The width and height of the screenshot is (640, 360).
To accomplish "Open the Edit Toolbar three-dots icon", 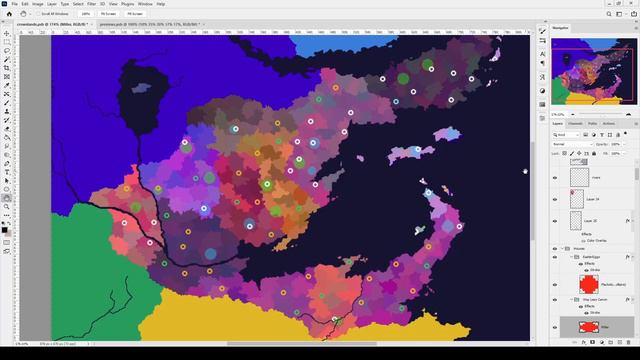I will [x=7, y=215].
